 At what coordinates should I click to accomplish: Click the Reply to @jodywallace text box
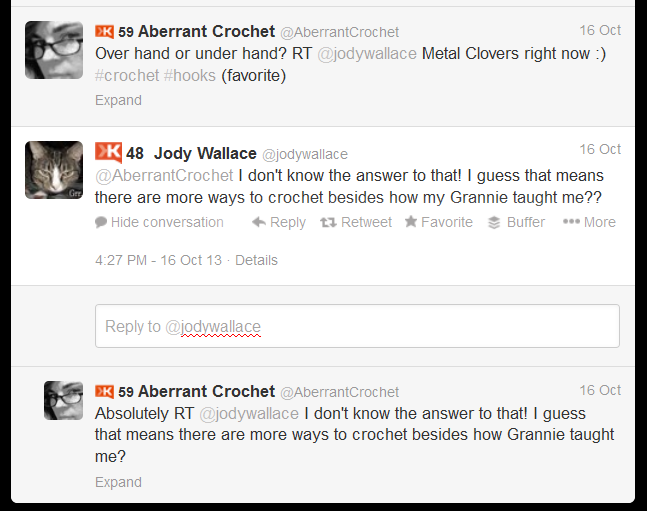pos(357,326)
